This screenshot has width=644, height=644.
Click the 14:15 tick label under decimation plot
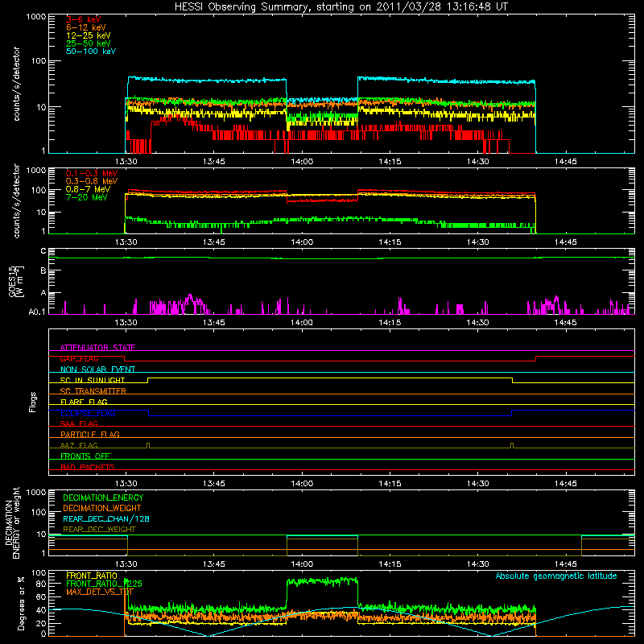point(390,564)
